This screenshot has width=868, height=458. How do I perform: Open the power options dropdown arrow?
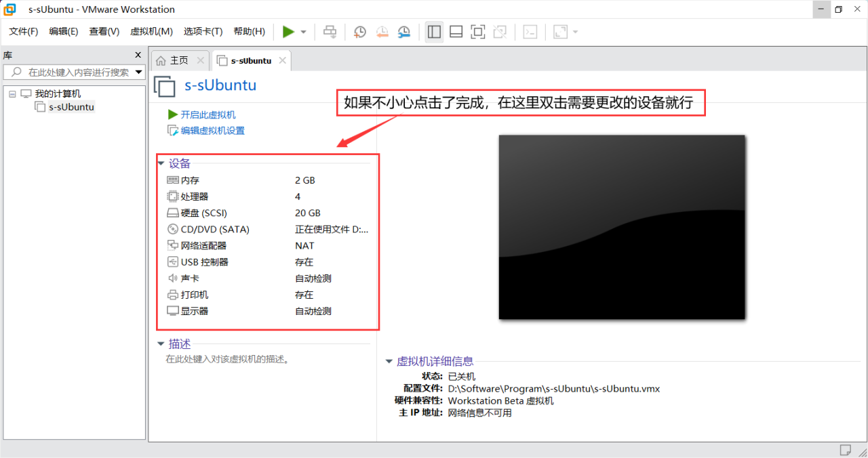(x=303, y=32)
